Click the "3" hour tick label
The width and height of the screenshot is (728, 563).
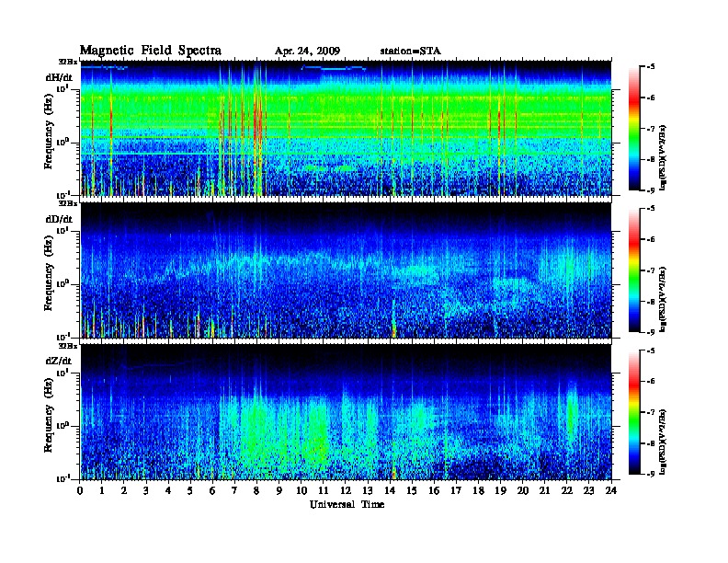coord(147,491)
